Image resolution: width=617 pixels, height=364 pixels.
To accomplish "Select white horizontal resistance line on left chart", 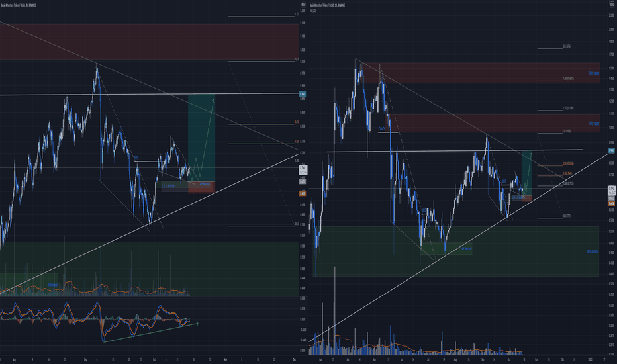I will pos(150,95).
